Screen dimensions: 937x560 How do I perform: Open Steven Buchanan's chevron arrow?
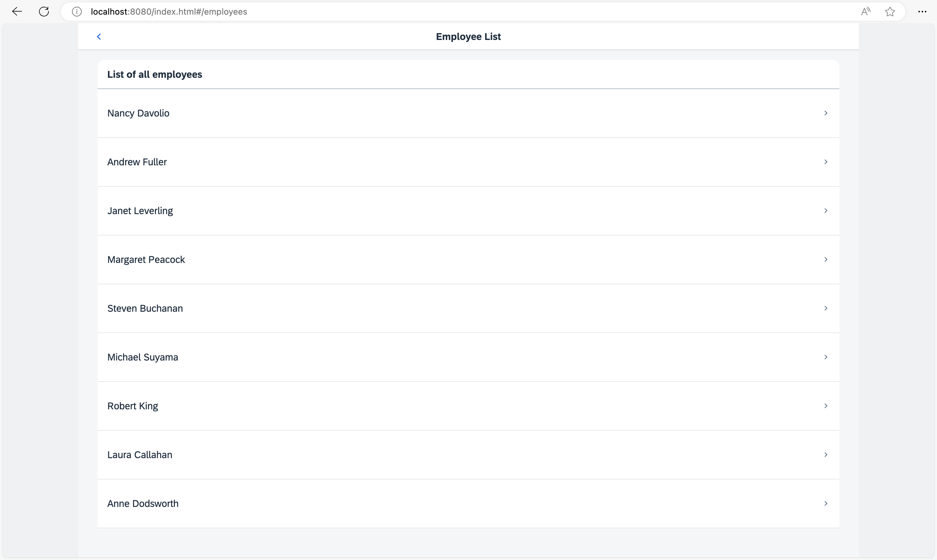[826, 308]
